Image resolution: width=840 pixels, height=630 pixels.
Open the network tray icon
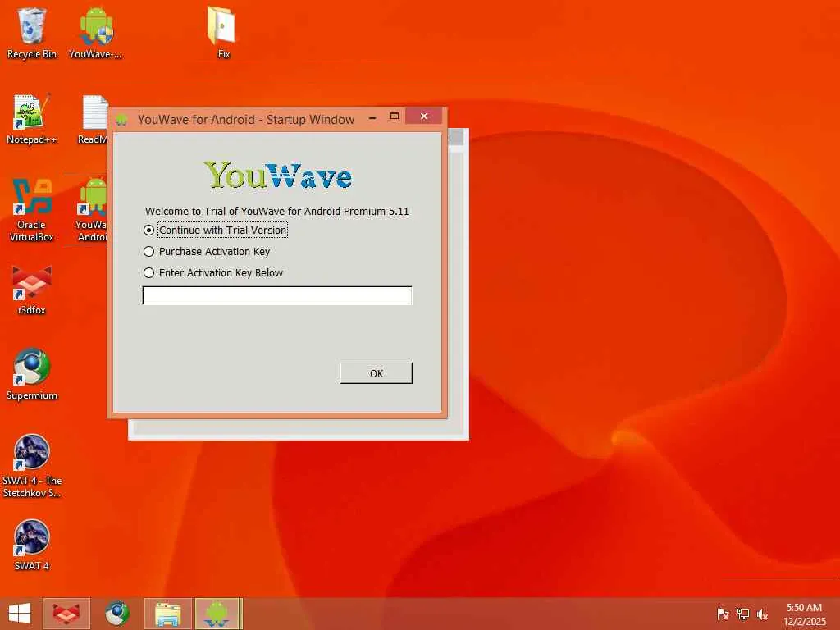[742, 614]
